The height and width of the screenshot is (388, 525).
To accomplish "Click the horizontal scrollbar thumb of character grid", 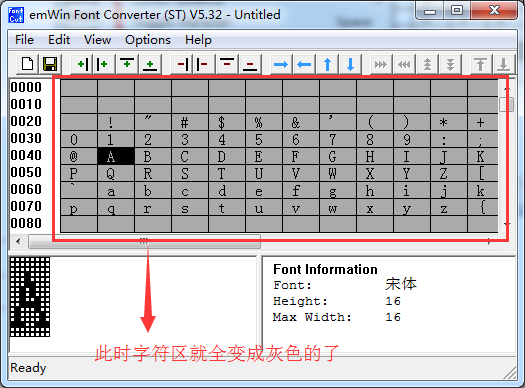I will (x=144, y=241).
